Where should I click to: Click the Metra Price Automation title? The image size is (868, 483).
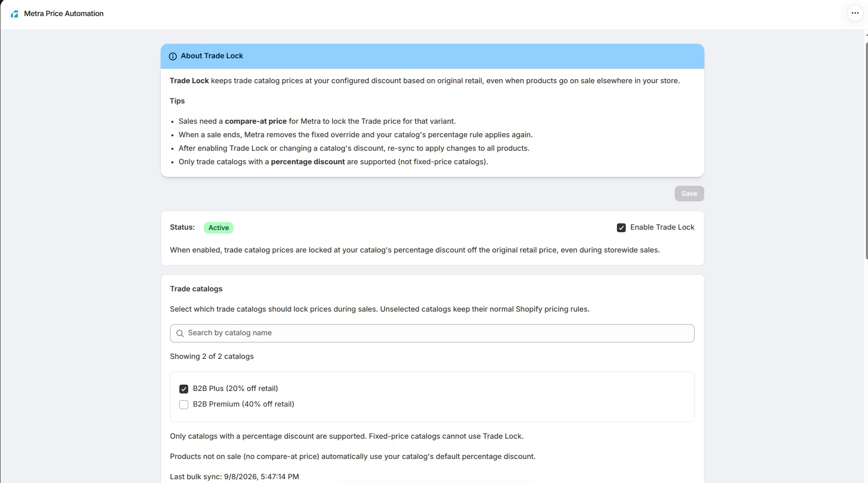(64, 14)
